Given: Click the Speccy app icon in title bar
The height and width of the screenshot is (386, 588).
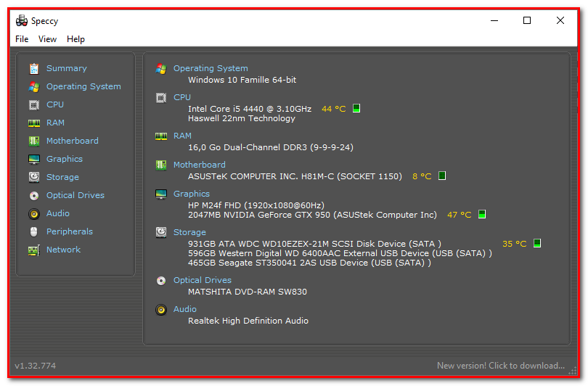Looking at the screenshot, I should click(21, 20).
